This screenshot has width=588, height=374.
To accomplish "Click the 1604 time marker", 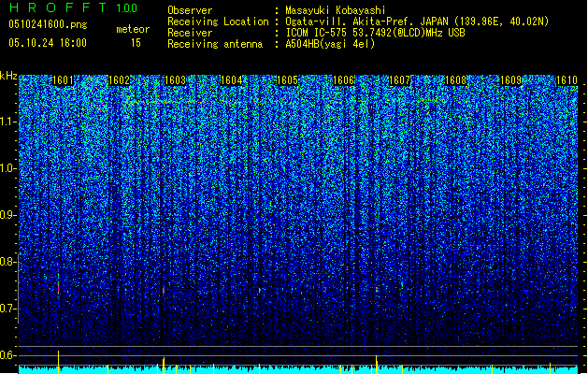I will click(232, 80).
